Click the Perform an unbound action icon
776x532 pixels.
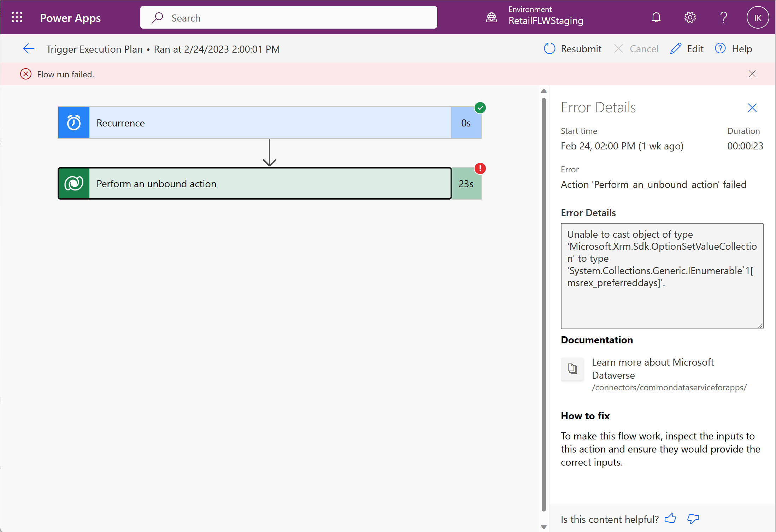tap(74, 183)
